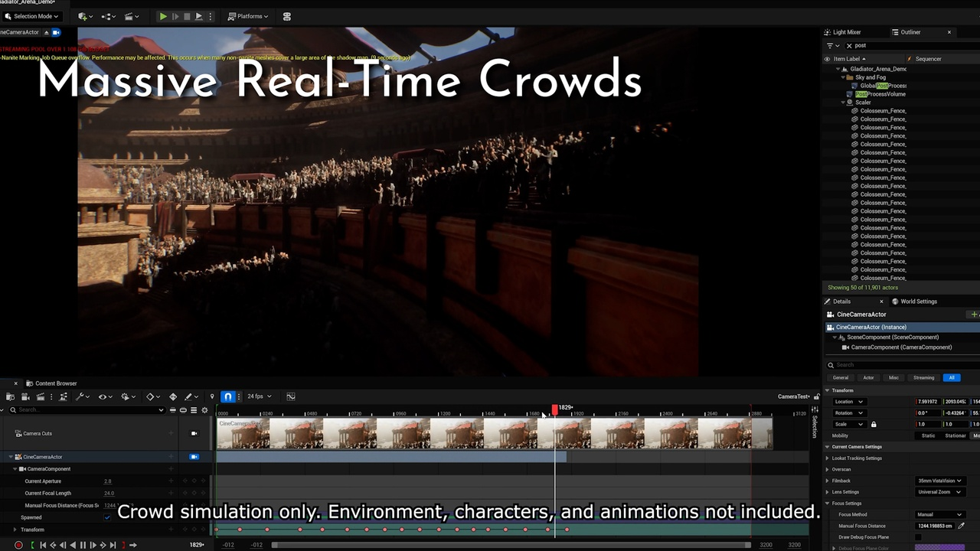Screen dimensions: 980x551
Task: Set Mobility to Static
Action: 928,435
